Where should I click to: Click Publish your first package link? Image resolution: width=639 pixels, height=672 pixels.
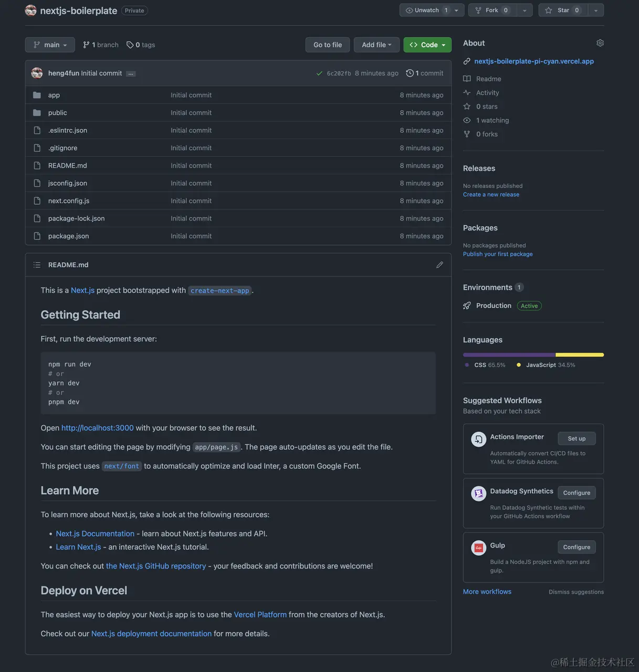coord(498,254)
